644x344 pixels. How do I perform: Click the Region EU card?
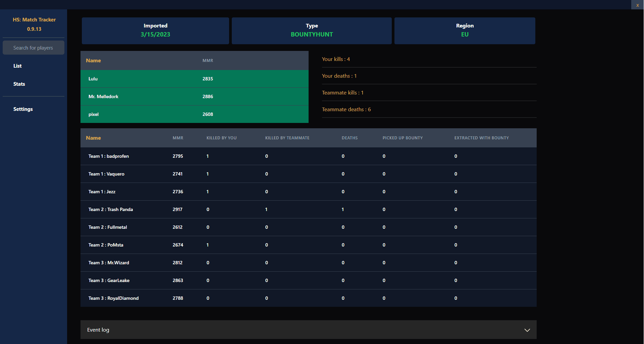click(x=465, y=30)
